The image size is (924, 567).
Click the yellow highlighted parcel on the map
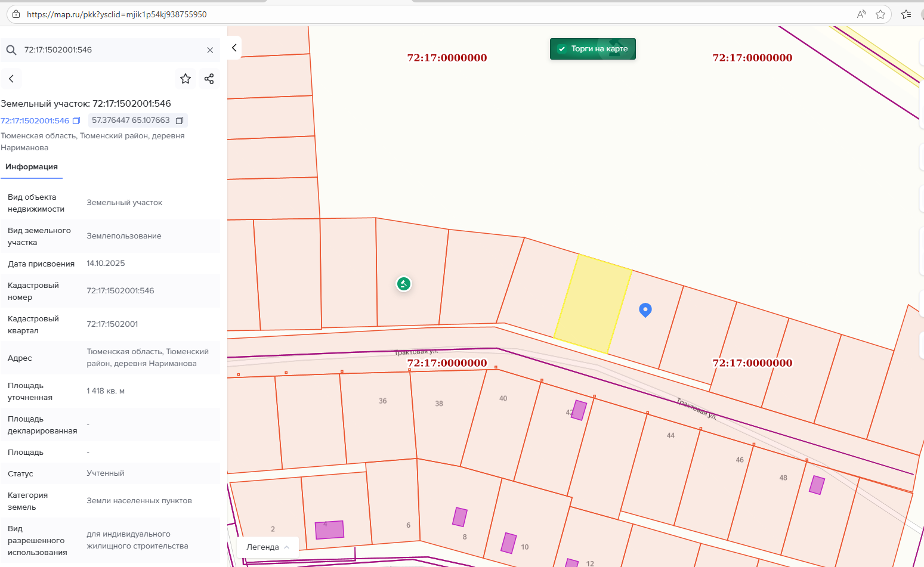click(x=592, y=304)
